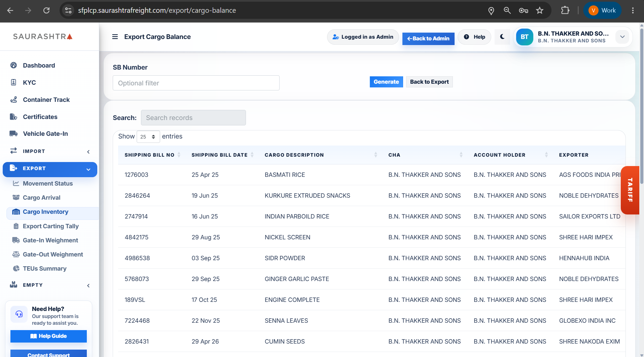This screenshot has width=644, height=357.
Task: Click the Generate button
Action: 386,82
